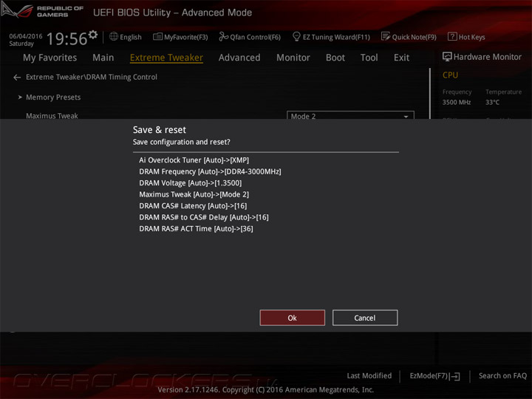
Task: Click Last Modified link
Action: (369, 375)
